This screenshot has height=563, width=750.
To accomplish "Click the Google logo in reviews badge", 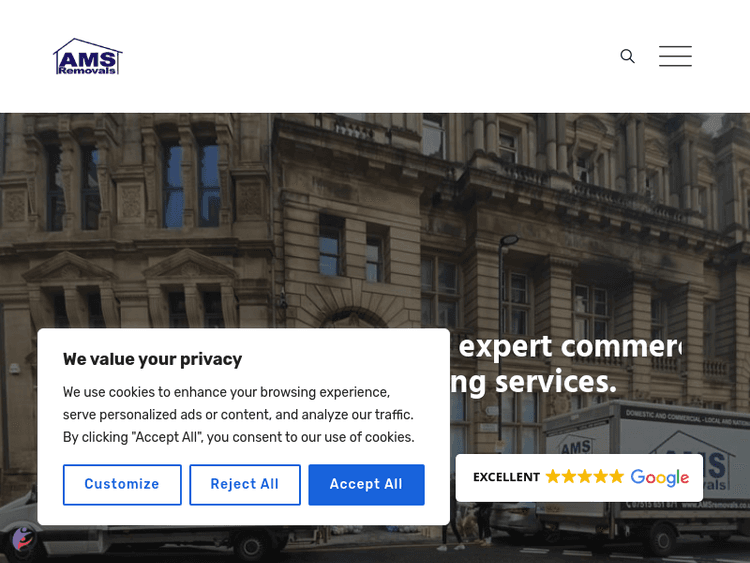I will [660, 477].
